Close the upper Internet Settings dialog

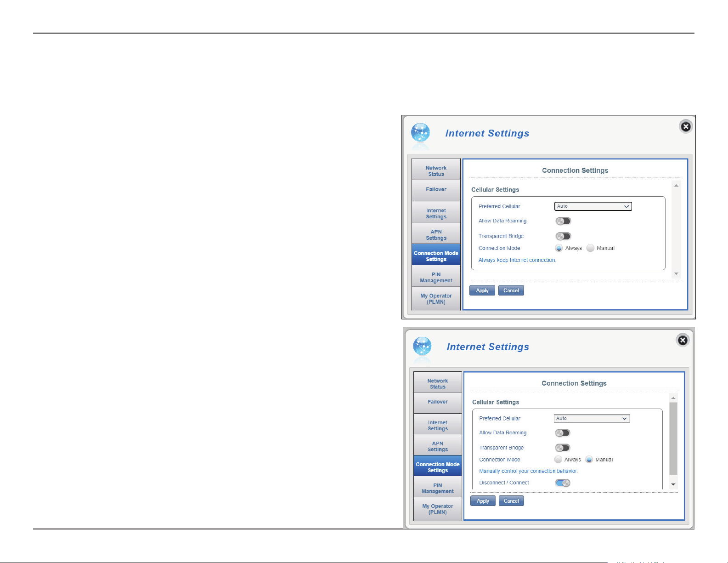[686, 126]
